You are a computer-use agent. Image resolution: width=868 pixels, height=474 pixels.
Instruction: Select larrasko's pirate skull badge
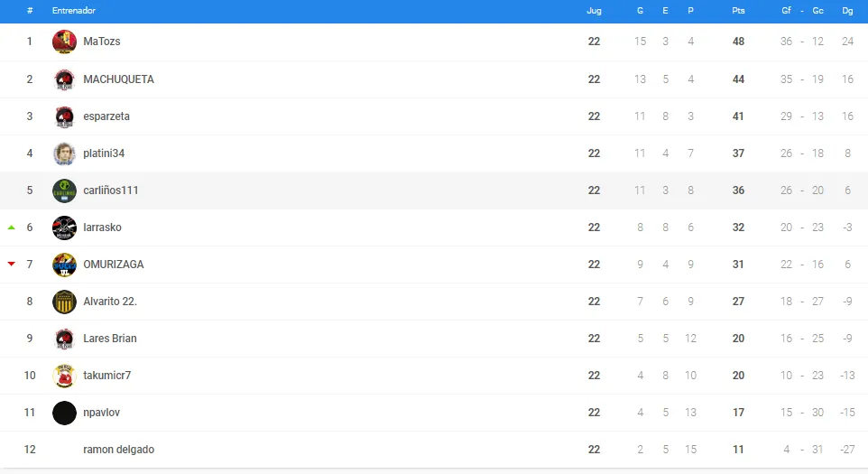pyautogui.click(x=64, y=228)
